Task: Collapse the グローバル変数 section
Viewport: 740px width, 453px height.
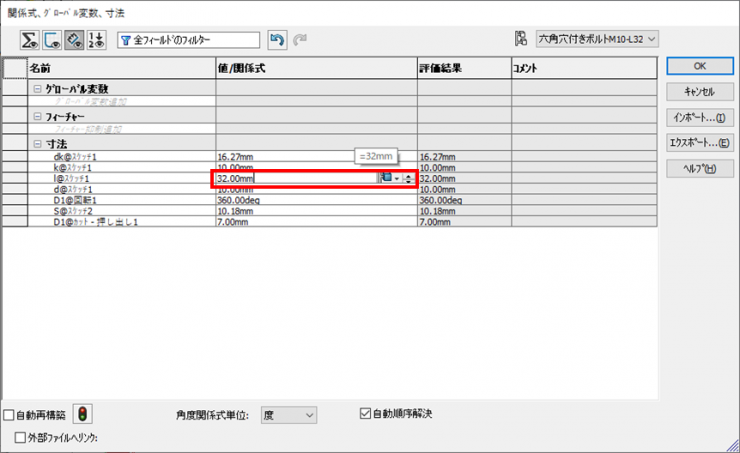Action: click(37, 89)
